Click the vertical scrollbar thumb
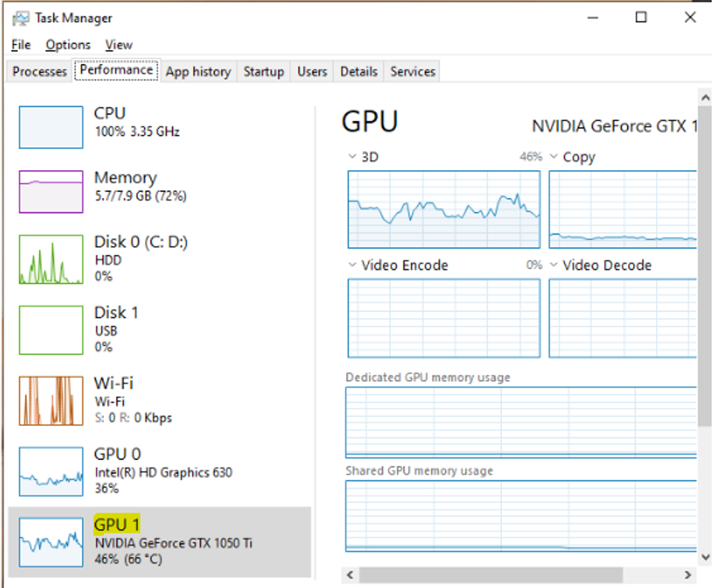The height and width of the screenshot is (588, 716). pos(705,266)
